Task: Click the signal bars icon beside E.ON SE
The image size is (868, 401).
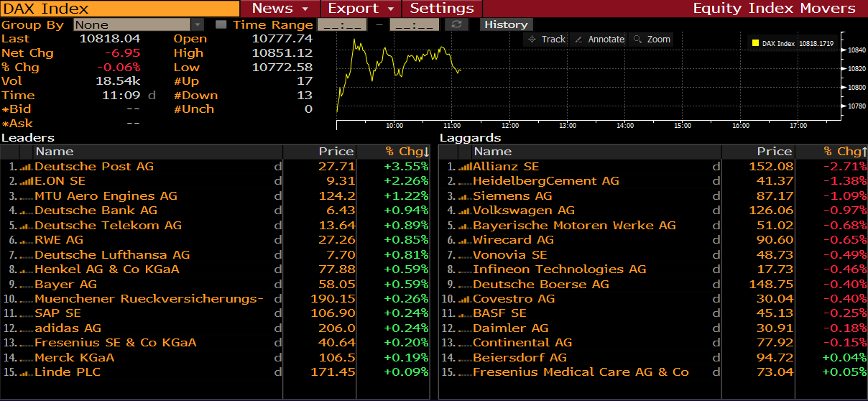Action: (x=27, y=181)
